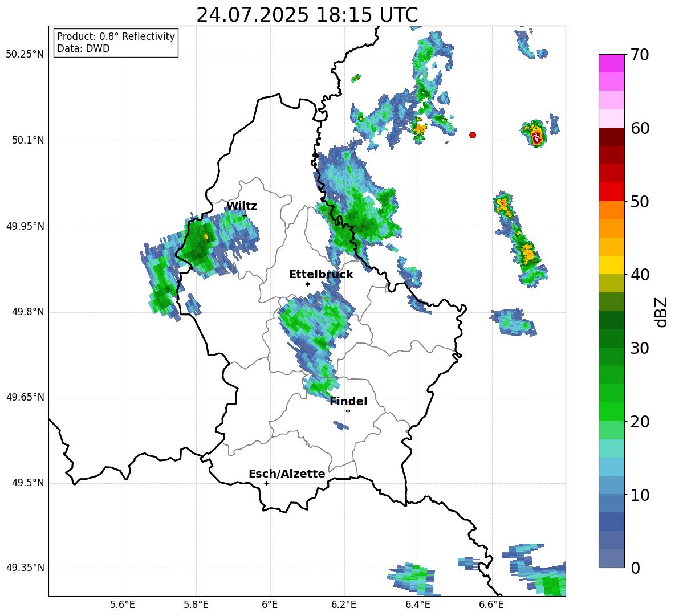The image size is (675, 616).
Task: Click the colorbar tick label 10
Action: tap(640, 495)
